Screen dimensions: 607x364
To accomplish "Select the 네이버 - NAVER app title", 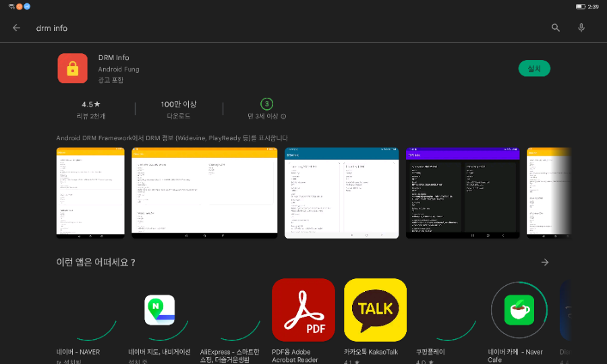I will click(78, 352).
